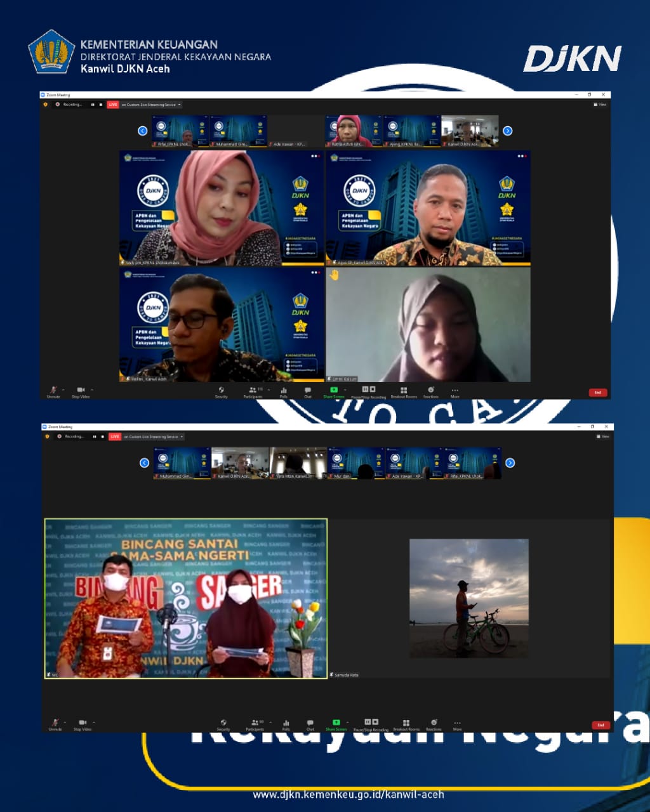Open Security options in the top Zoom window

[221, 391]
